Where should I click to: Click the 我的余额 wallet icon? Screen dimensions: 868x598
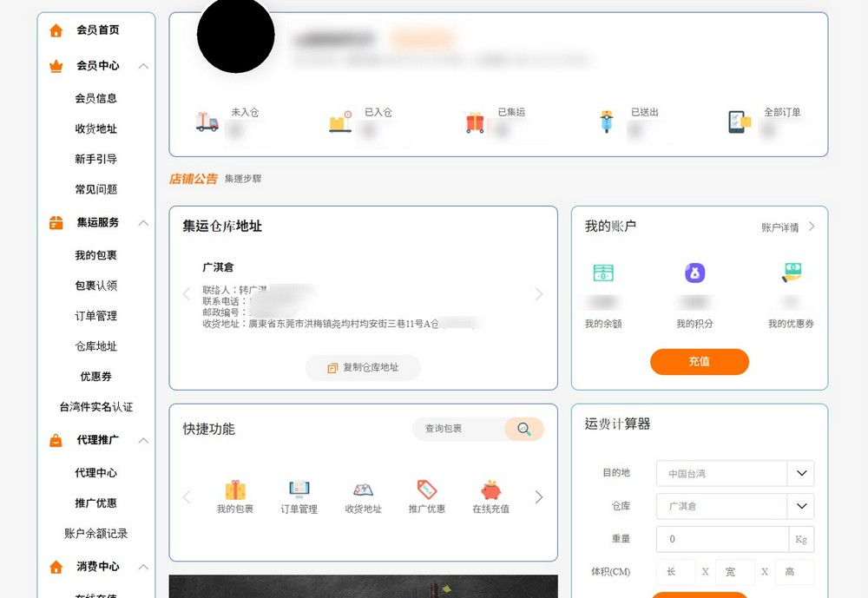point(603,273)
